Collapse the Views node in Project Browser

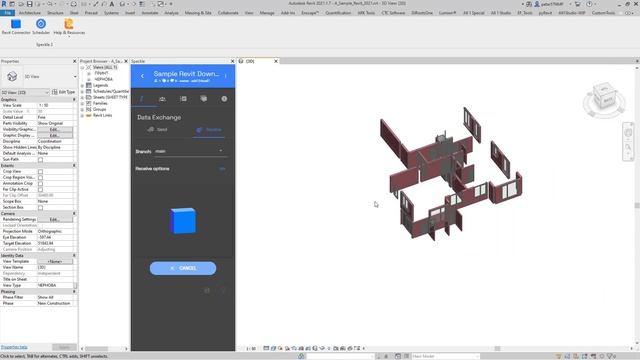tap(82, 67)
